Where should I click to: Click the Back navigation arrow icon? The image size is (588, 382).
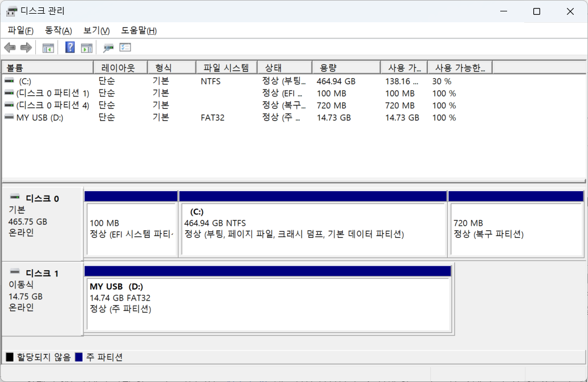pyautogui.click(x=10, y=47)
